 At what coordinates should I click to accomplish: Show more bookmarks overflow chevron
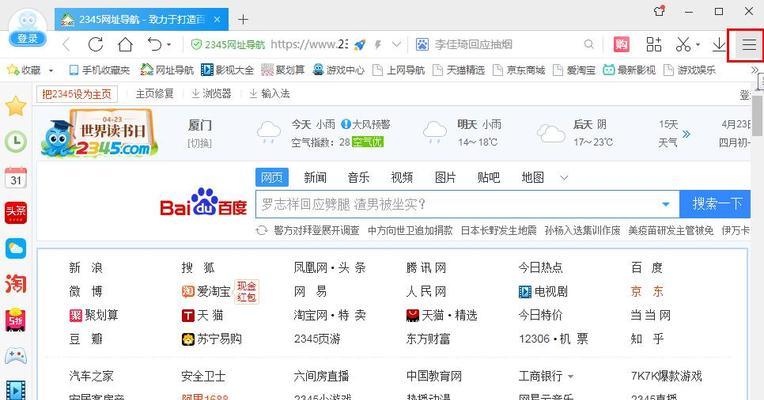click(757, 71)
